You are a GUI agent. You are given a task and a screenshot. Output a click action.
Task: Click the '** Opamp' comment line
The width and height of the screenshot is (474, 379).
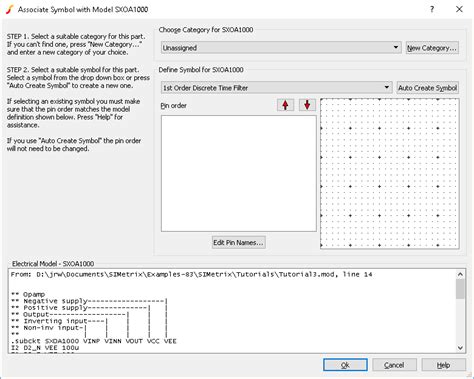28,294
